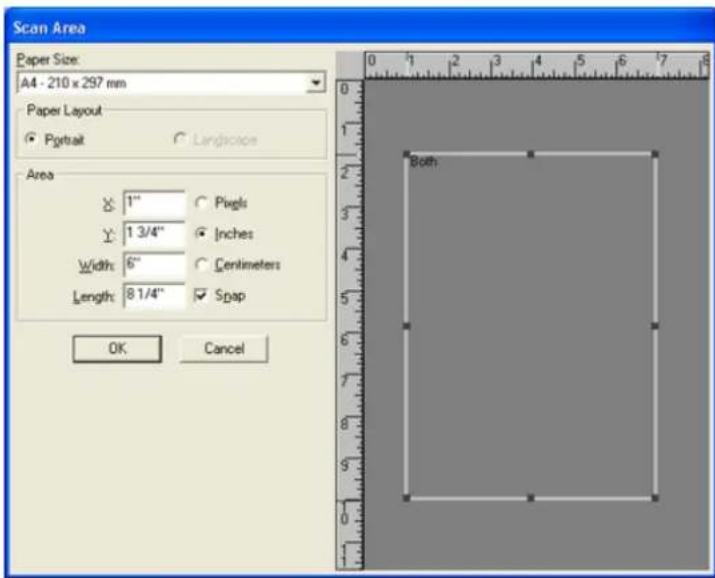
Task: Click the top-right corner handle of scan area
Action: click(655, 155)
